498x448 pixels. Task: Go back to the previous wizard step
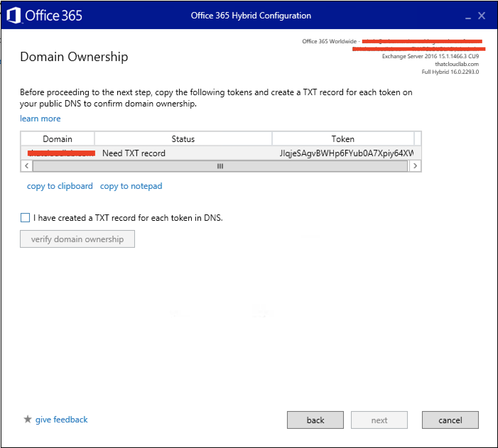(315, 420)
